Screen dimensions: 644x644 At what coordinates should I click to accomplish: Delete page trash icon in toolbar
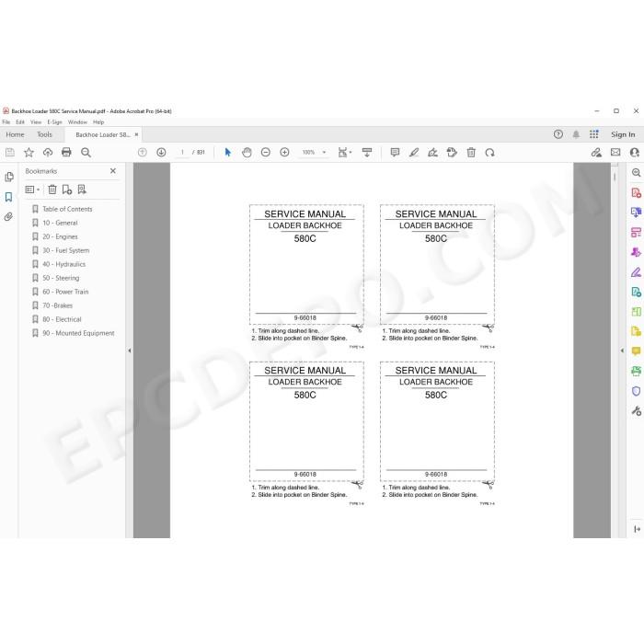pyautogui.click(x=471, y=153)
